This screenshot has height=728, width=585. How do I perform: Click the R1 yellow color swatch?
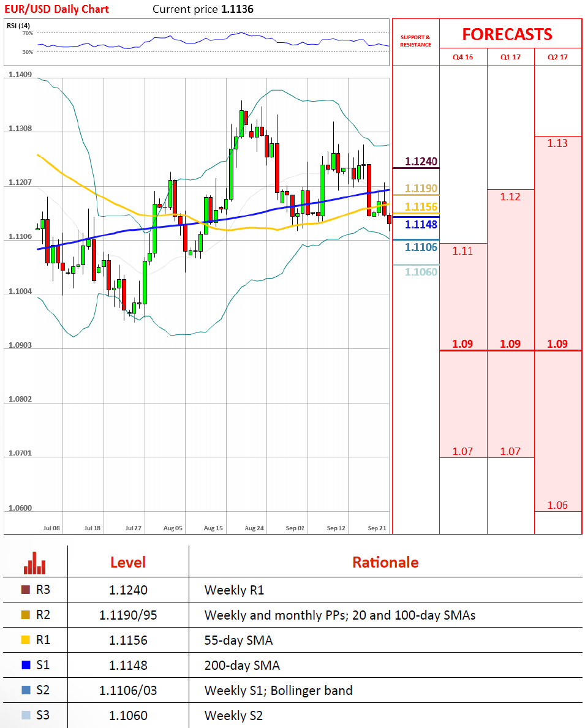(x=26, y=640)
